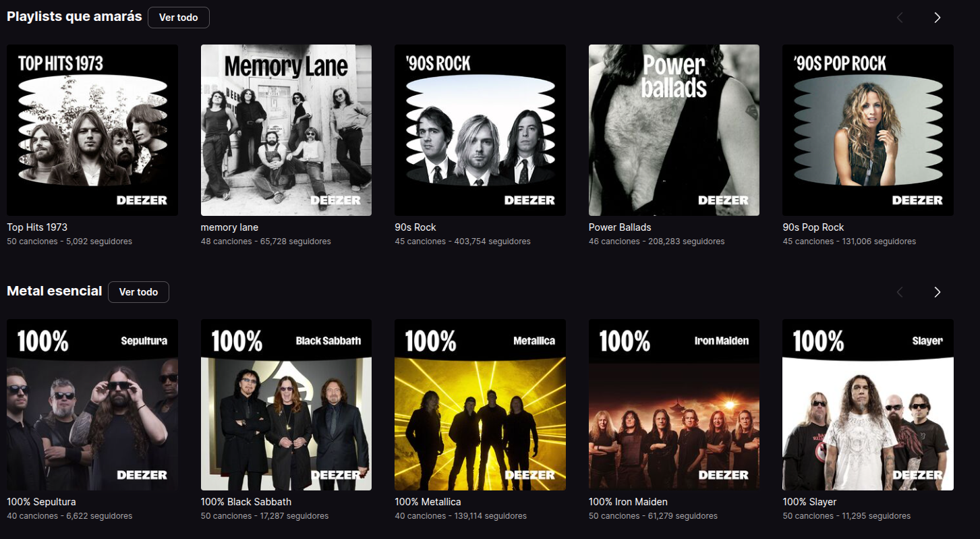Image resolution: width=980 pixels, height=539 pixels.
Task: Open the 100% Iron Maiden cover image
Action: click(x=674, y=405)
